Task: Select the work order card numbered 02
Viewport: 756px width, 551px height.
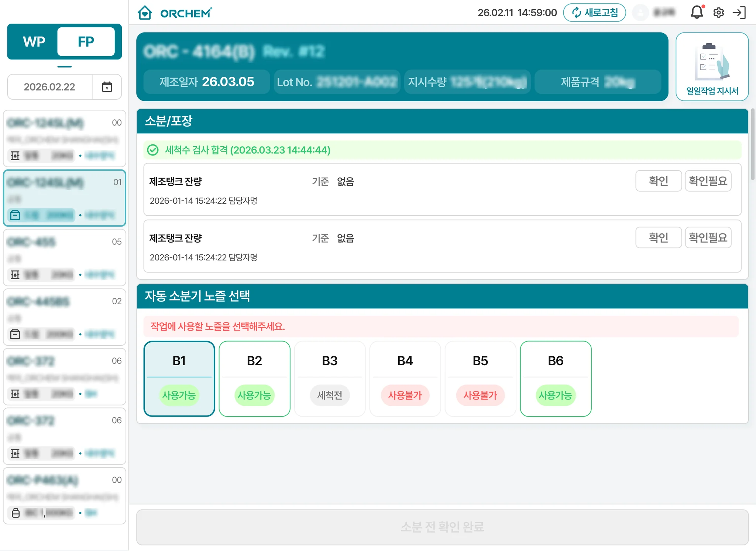Action: tap(65, 317)
